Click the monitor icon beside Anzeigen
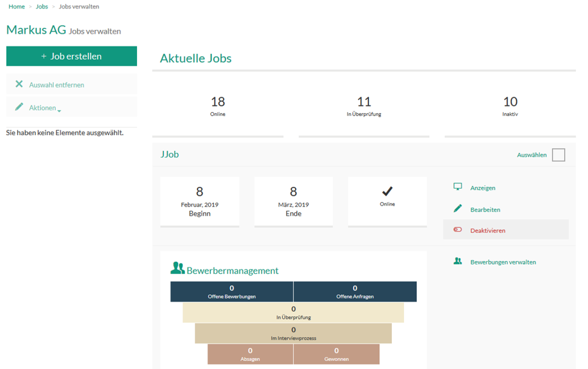Image resolution: width=588 pixels, height=369 pixels. (x=457, y=187)
